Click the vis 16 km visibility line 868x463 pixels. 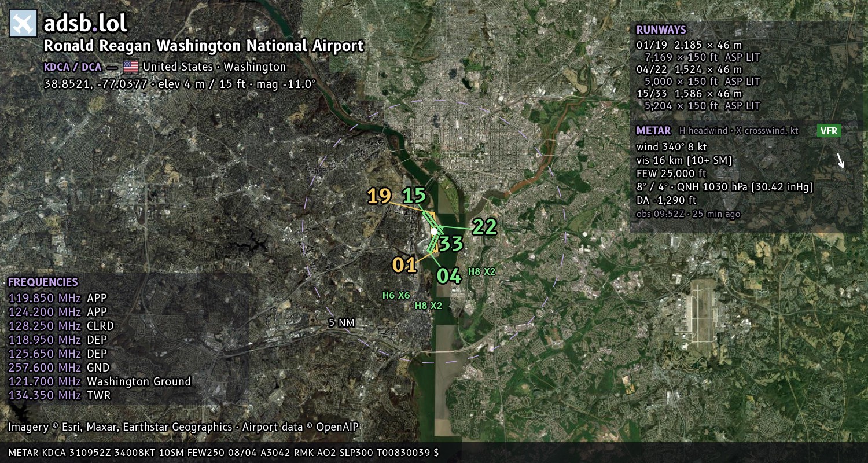(x=684, y=160)
